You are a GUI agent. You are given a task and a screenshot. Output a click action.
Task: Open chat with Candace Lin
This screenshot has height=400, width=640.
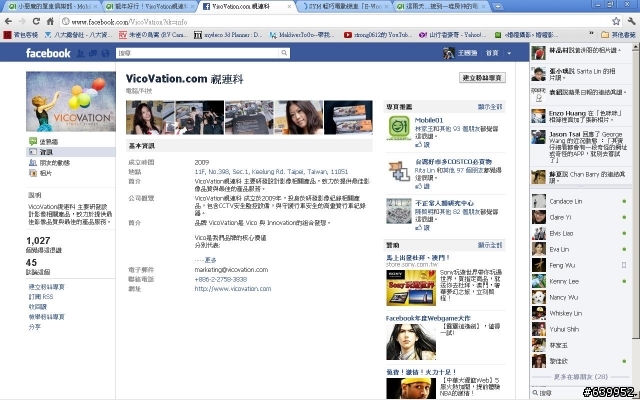[x=580, y=201]
